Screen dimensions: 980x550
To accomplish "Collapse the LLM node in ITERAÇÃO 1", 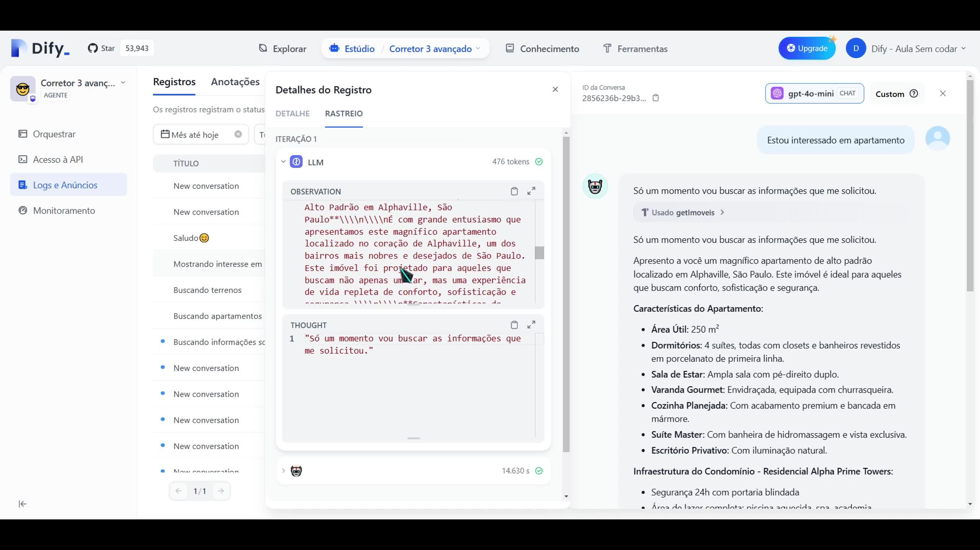I will [283, 162].
